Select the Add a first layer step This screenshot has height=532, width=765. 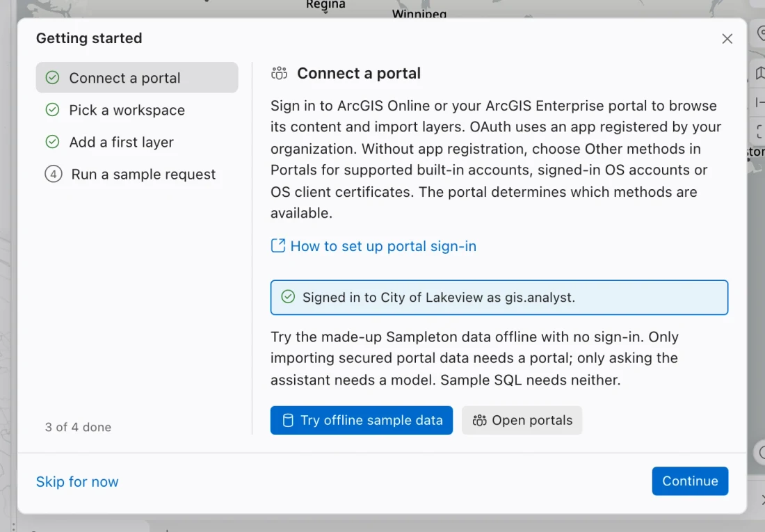tap(136, 142)
